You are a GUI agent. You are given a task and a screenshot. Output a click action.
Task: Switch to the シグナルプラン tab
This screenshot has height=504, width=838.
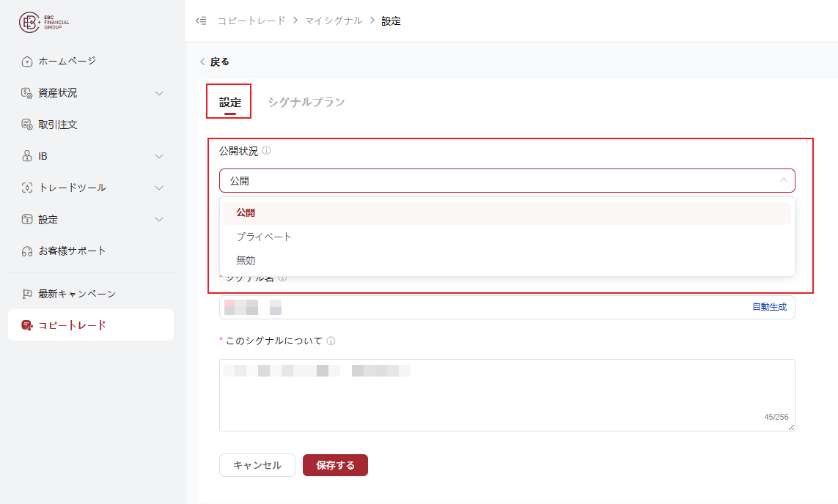pyautogui.click(x=306, y=102)
